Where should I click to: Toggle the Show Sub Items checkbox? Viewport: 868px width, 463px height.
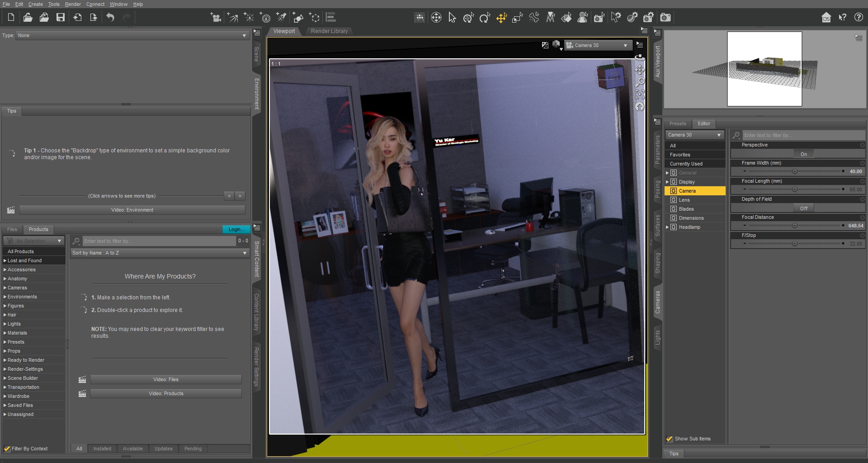pos(669,439)
